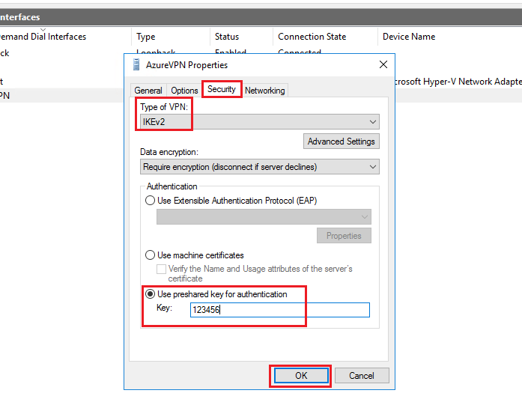Close the AzureVPN Properties dialog
The height and width of the screenshot is (420, 522).
(x=383, y=64)
